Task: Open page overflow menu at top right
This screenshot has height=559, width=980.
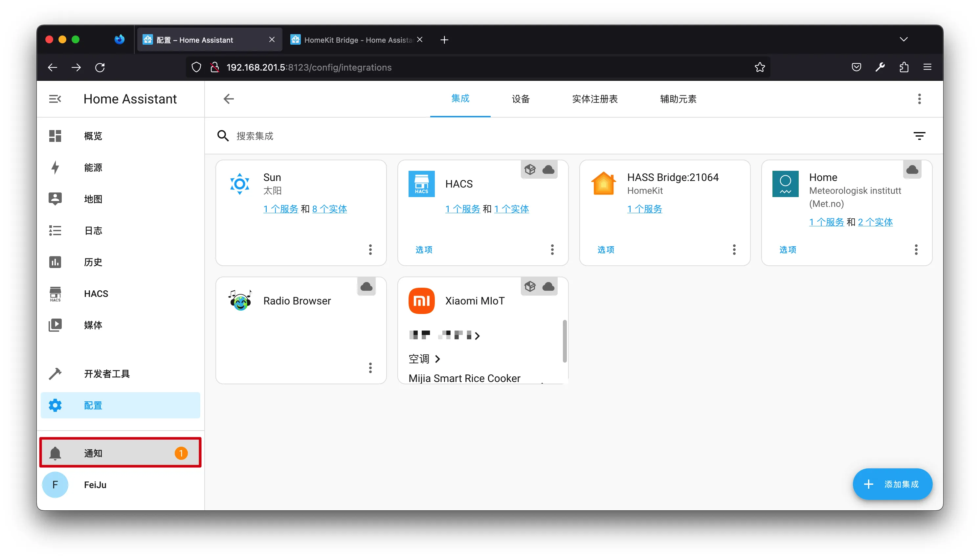Action: (919, 99)
